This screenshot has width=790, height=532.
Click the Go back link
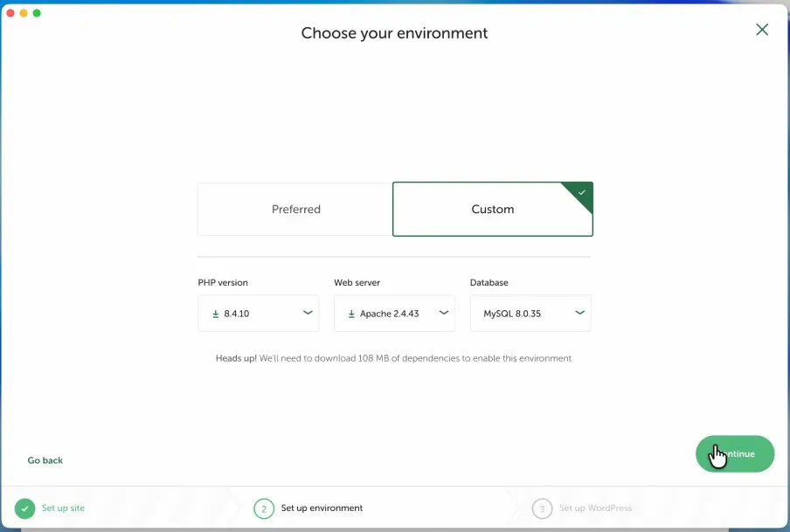(x=45, y=460)
